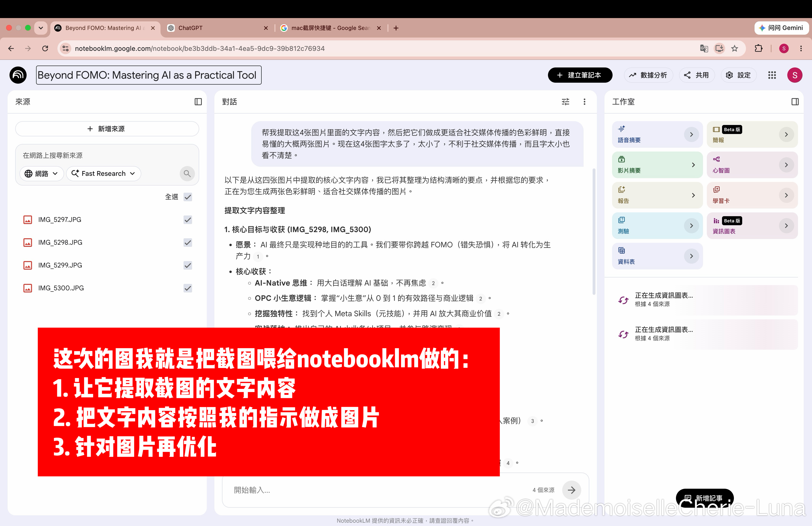Click the 影片摘要 video overview card

[x=657, y=165]
